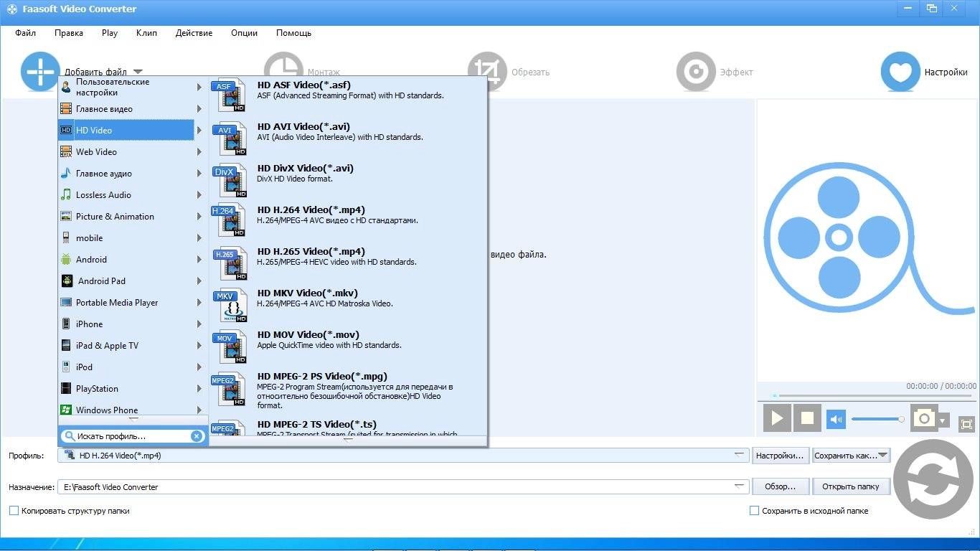Expand the Назначение combo box arrow

pyautogui.click(x=740, y=486)
